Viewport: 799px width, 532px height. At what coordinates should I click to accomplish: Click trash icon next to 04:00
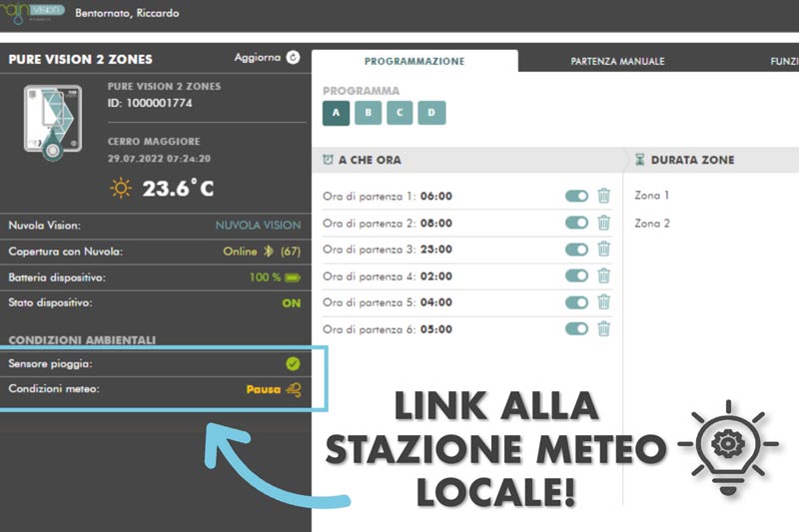[x=603, y=302]
